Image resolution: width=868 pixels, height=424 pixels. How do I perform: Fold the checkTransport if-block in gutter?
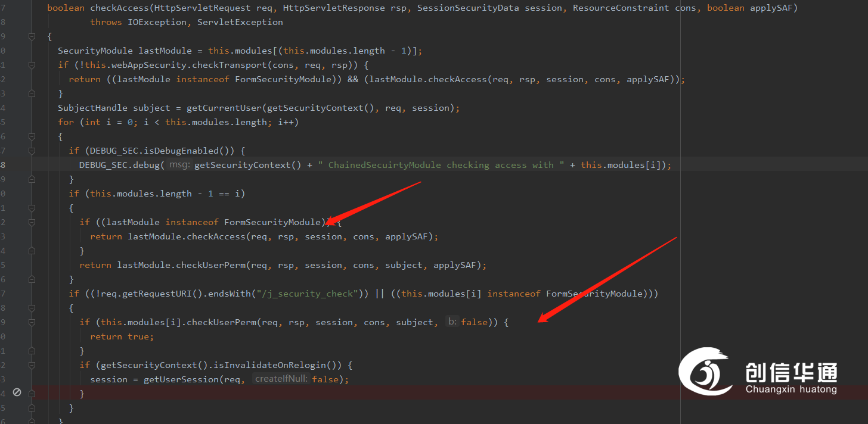click(x=32, y=65)
